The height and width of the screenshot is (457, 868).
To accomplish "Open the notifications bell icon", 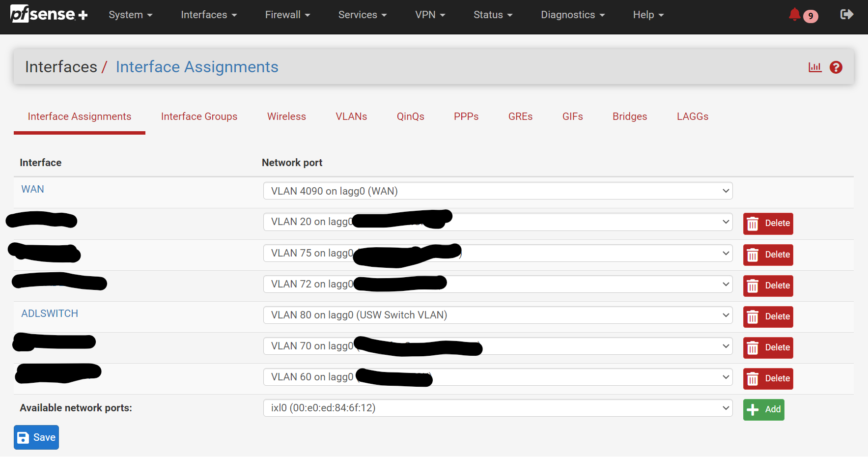I will coord(794,15).
